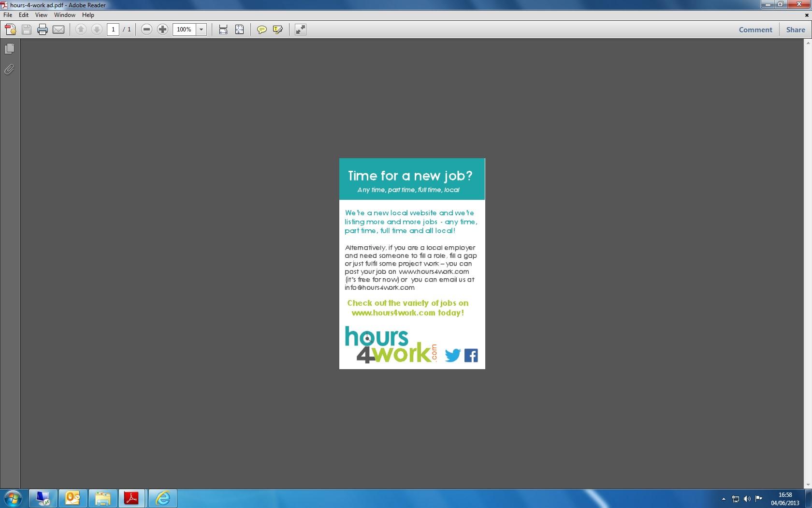Click the green www.hours4work.com today! text
Screen dimensions: 812x508
pos(407,313)
